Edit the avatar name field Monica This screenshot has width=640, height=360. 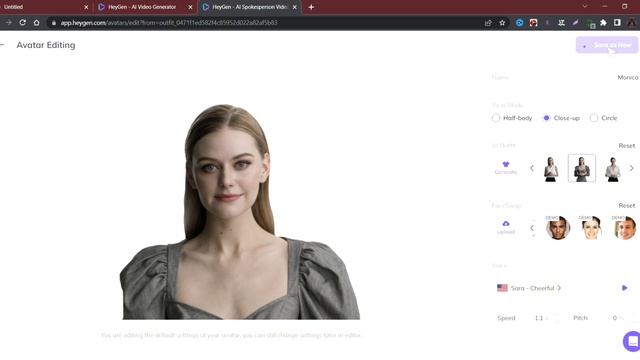(x=628, y=78)
